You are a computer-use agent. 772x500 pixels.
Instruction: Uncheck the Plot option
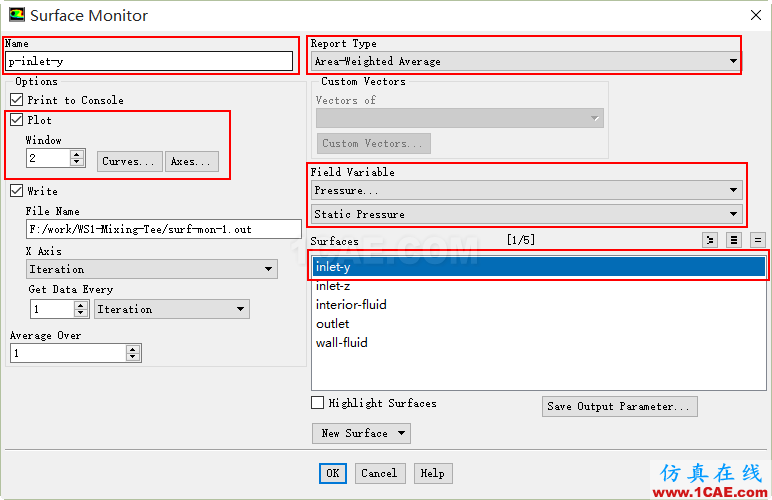[17, 120]
